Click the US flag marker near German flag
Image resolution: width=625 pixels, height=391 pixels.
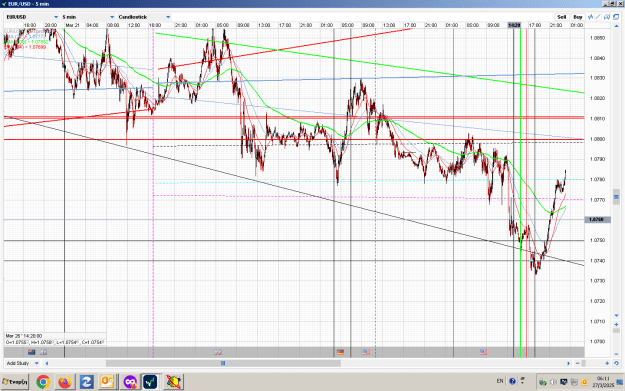pos(366,352)
